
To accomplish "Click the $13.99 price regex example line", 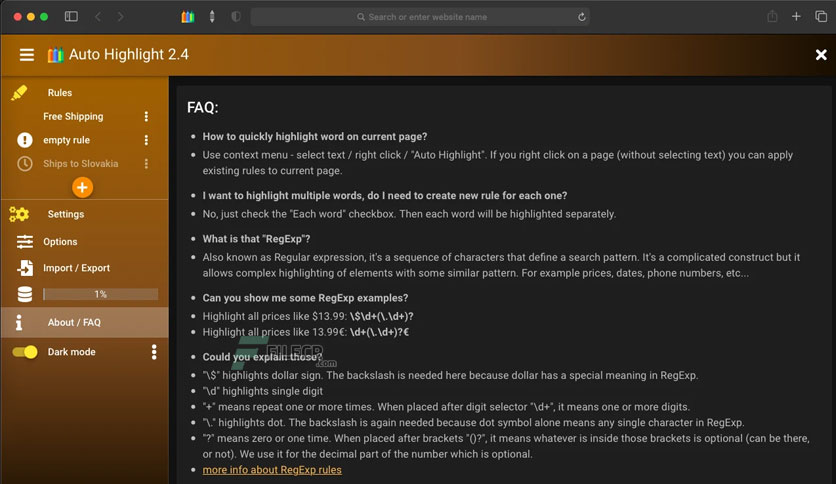I will (x=308, y=316).
